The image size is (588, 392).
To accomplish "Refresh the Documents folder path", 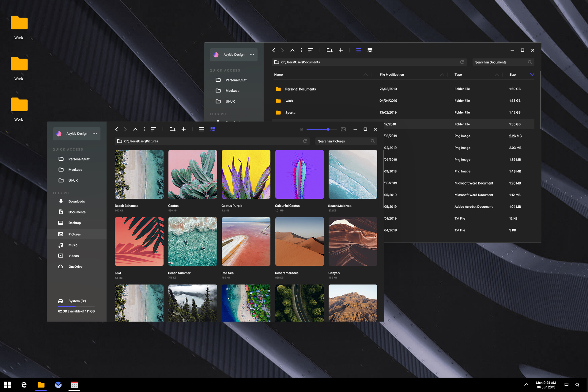I will tap(462, 62).
